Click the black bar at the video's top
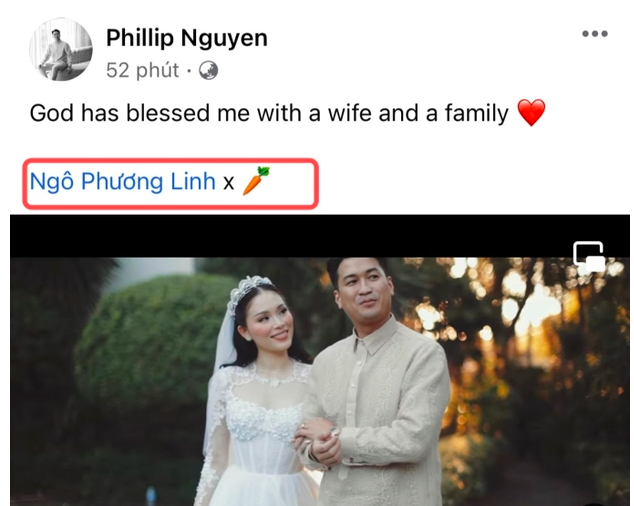 (x=320, y=236)
